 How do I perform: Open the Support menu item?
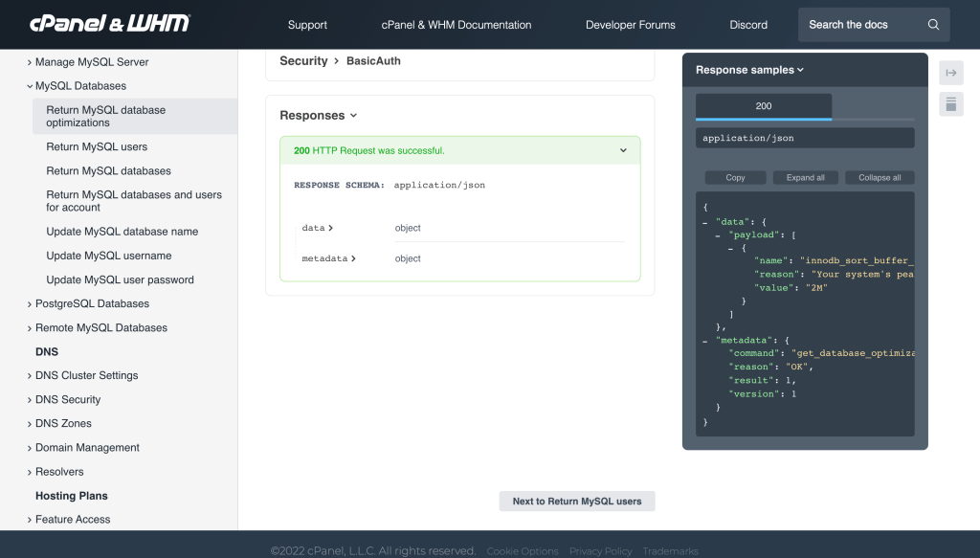tap(307, 25)
